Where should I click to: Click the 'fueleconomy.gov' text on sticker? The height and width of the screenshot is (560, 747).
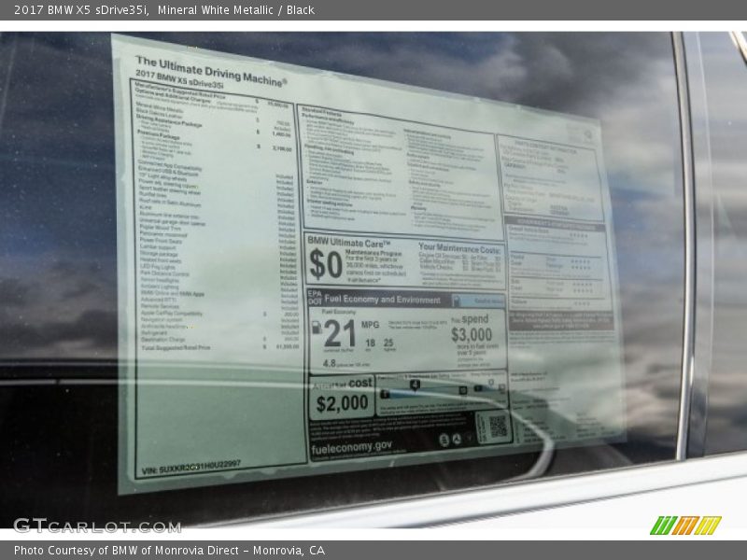(352, 448)
